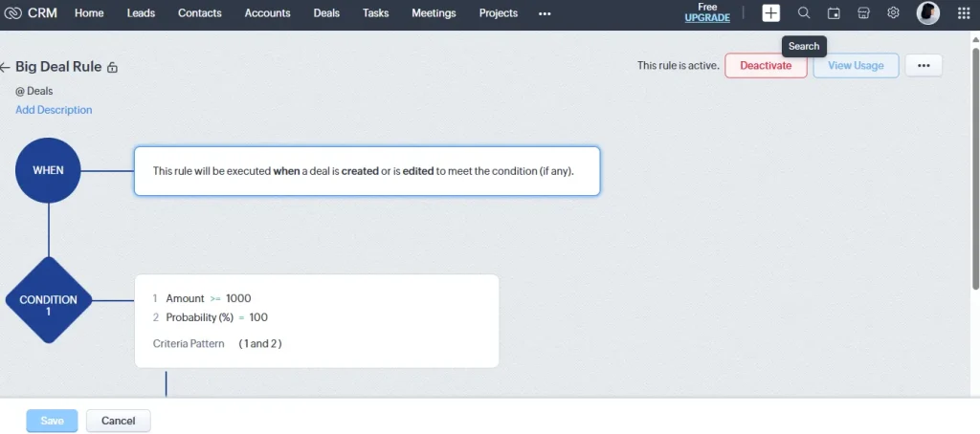This screenshot has width=980, height=434.
Task: Go to the Accounts module
Action: click(268, 13)
